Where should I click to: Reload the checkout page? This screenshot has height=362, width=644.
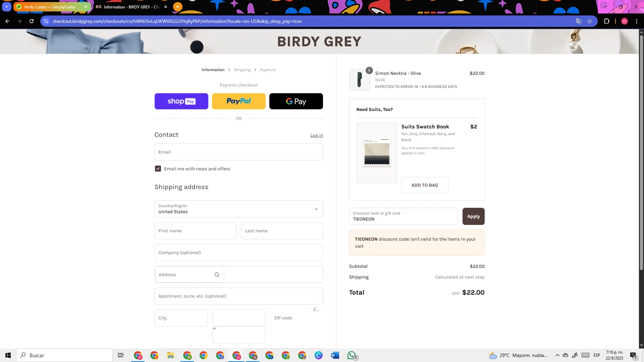click(x=31, y=21)
